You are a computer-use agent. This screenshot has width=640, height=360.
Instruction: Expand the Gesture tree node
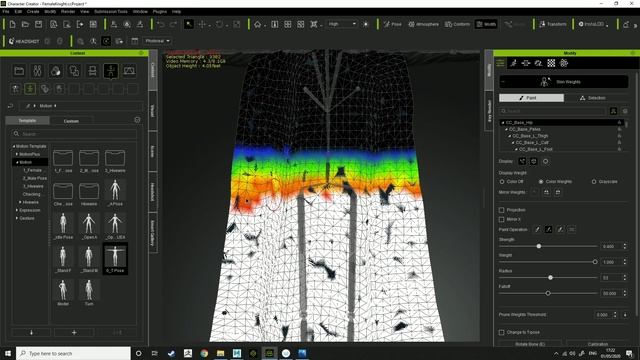click(17, 218)
